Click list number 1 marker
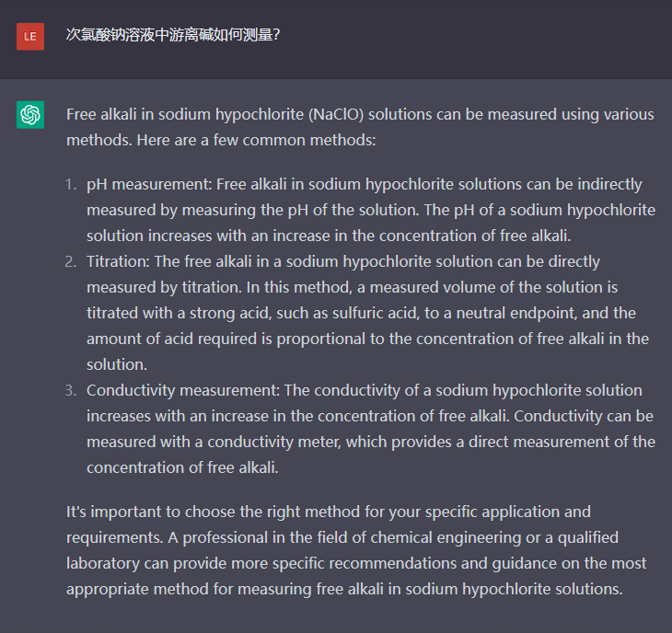The image size is (672, 633). pyautogui.click(x=71, y=184)
